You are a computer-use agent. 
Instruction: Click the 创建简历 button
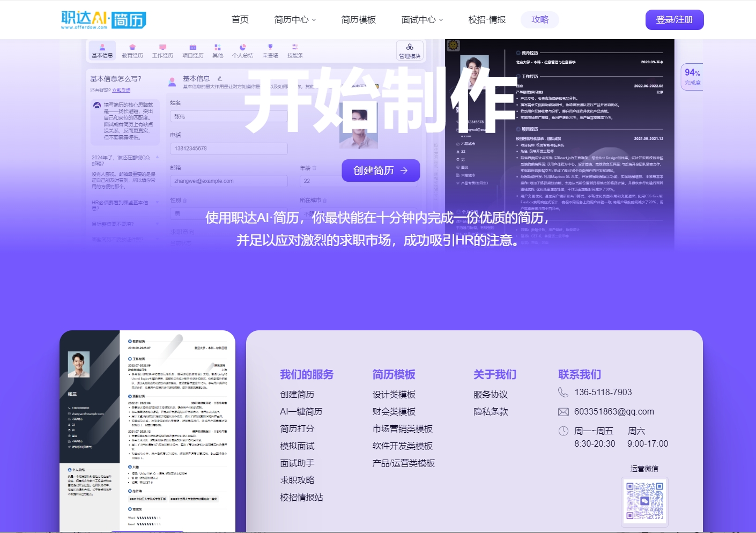tap(381, 171)
